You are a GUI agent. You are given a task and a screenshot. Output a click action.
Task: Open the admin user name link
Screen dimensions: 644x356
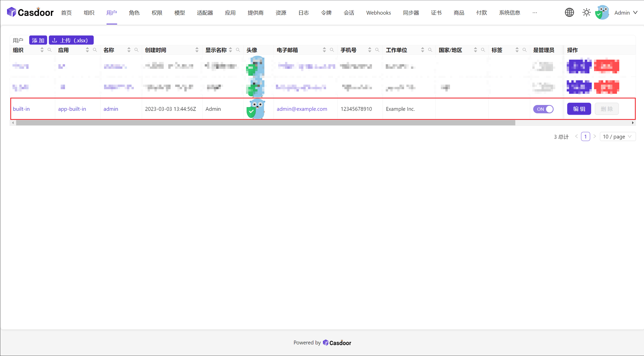click(x=111, y=109)
